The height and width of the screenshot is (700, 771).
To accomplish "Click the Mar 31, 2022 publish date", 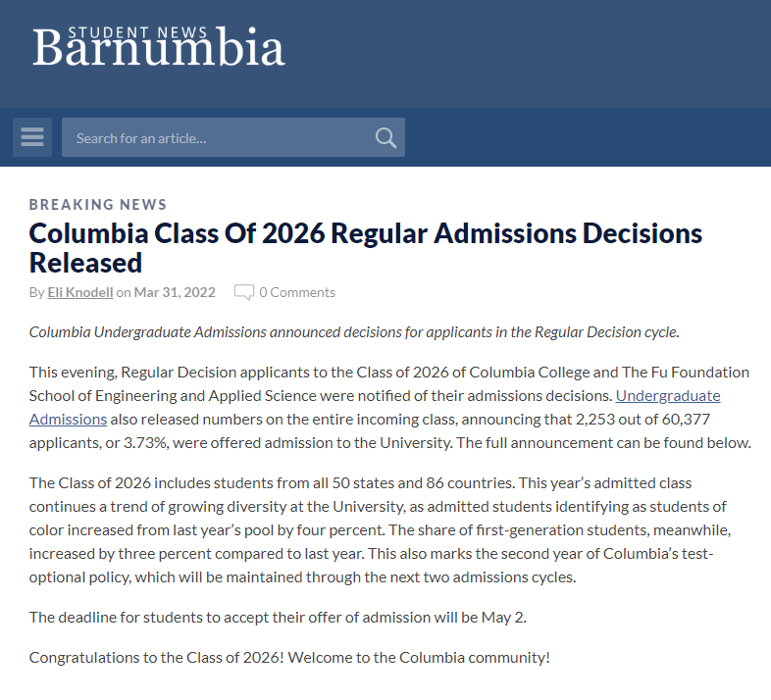I will [175, 292].
